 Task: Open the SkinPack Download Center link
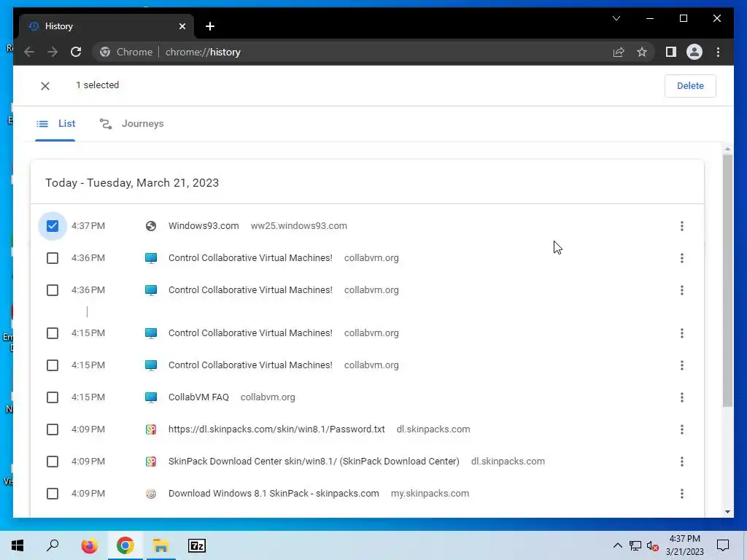314,462
